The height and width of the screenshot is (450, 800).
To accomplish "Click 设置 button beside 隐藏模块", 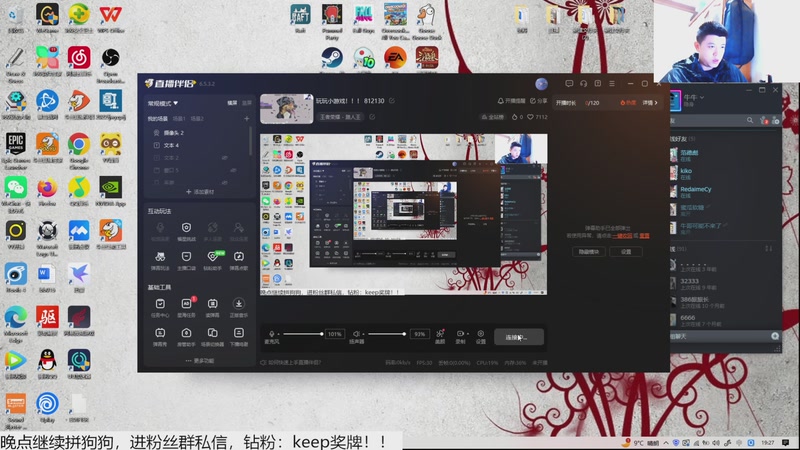I will [x=626, y=252].
